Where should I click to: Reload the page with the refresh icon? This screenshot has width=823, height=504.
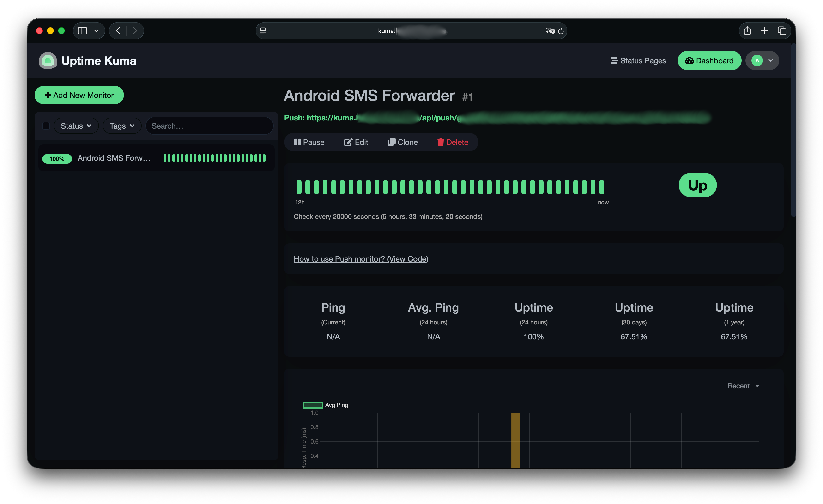point(561,31)
